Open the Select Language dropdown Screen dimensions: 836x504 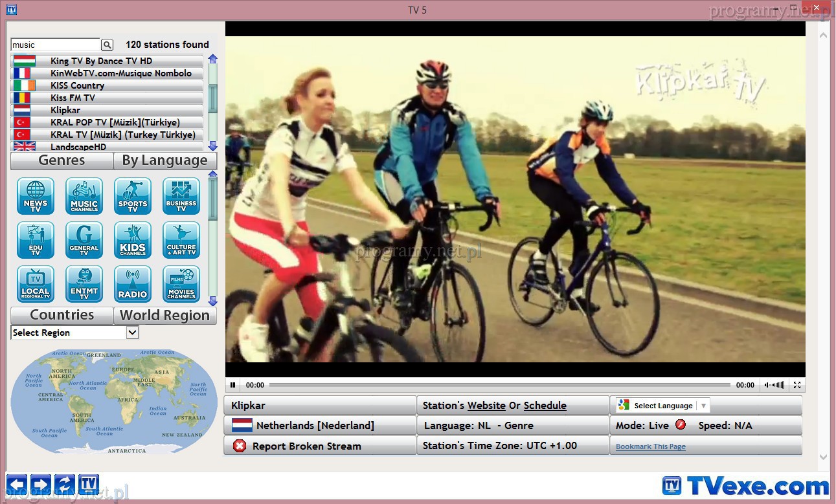(663, 406)
